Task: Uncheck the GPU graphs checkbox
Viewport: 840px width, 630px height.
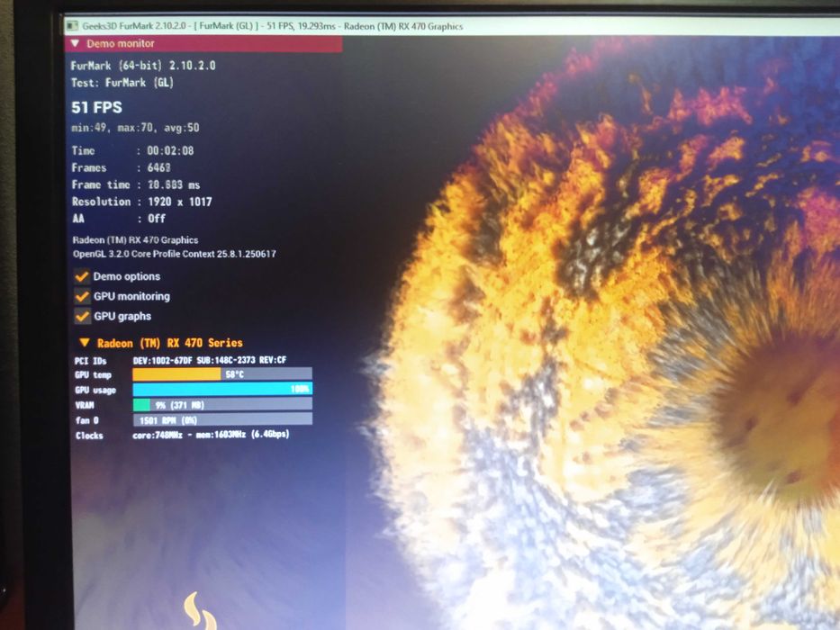Action: [x=82, y=316]
